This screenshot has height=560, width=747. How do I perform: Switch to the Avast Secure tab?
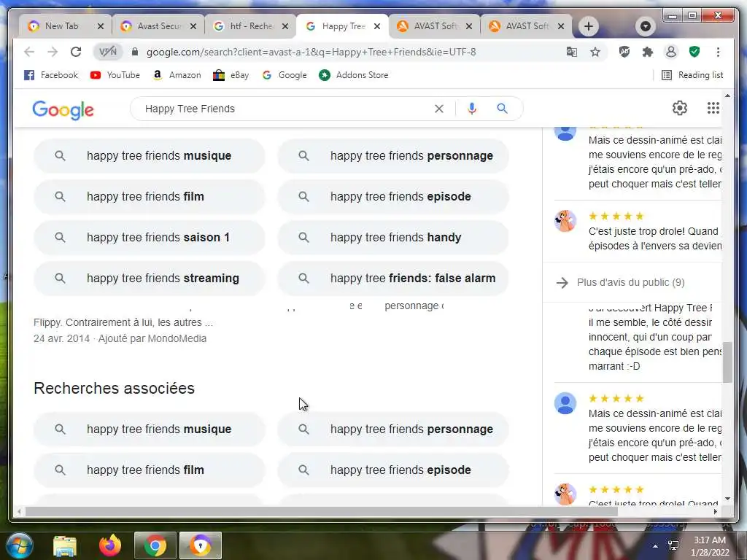158,26
